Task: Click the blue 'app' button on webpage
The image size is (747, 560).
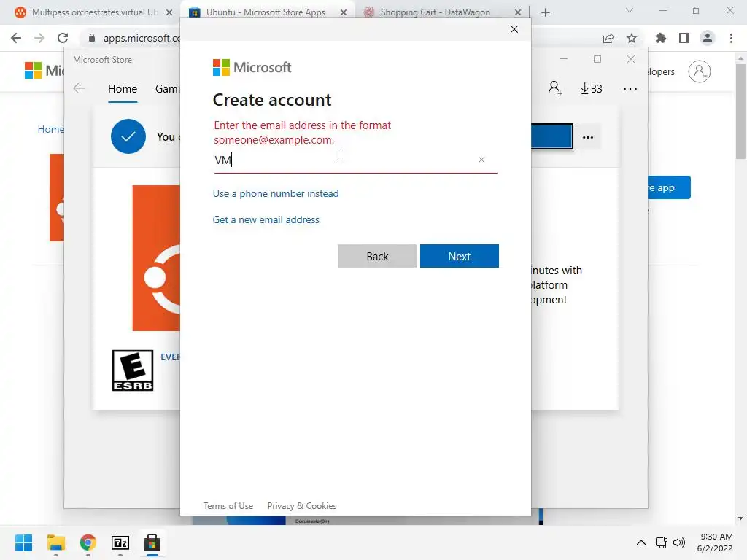Action: [x=669, y=187]
